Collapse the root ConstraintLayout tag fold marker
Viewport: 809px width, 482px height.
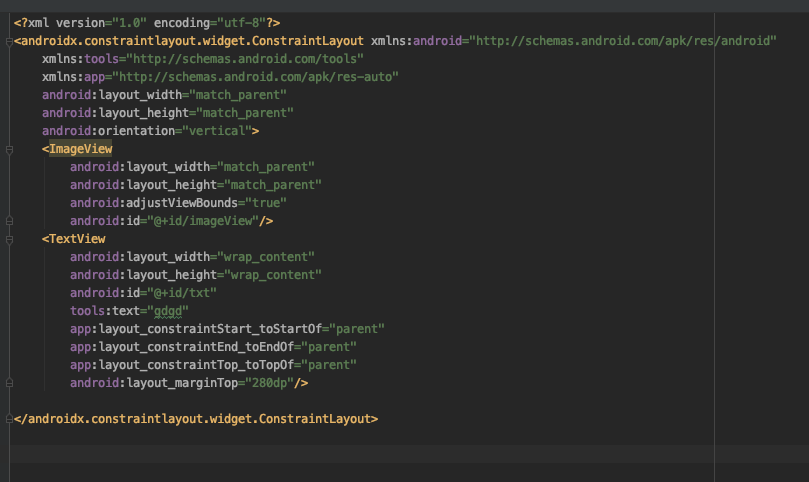9,41
